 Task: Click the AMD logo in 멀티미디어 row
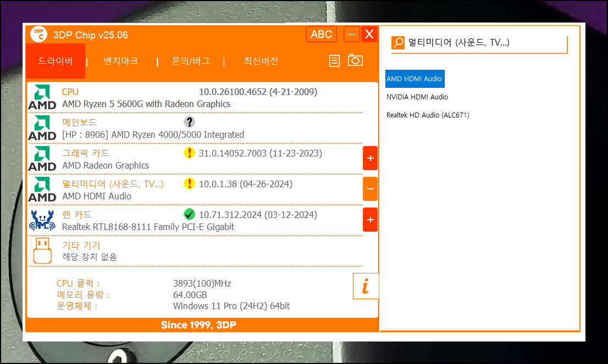coord(42,189)
